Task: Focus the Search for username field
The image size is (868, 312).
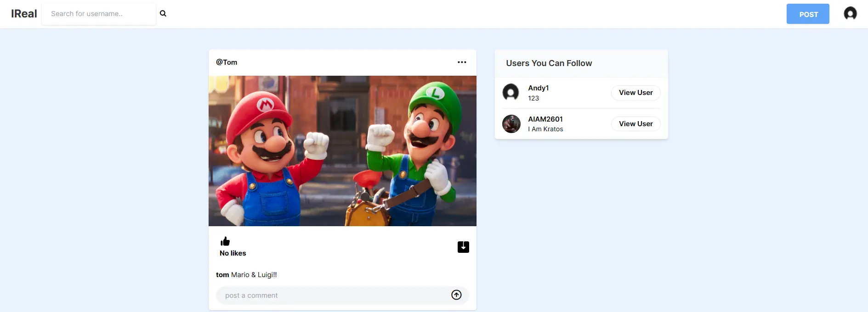Action: [99, 14]
